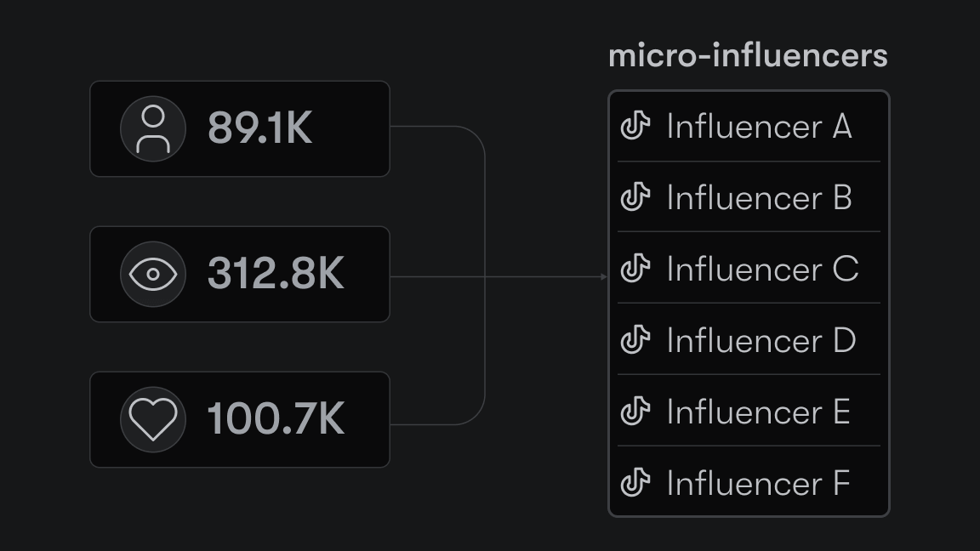This screenshot has height=551, width=980.
Task: Click TikTok icon beside Influencer E
Action: click(x=635, y=412)
